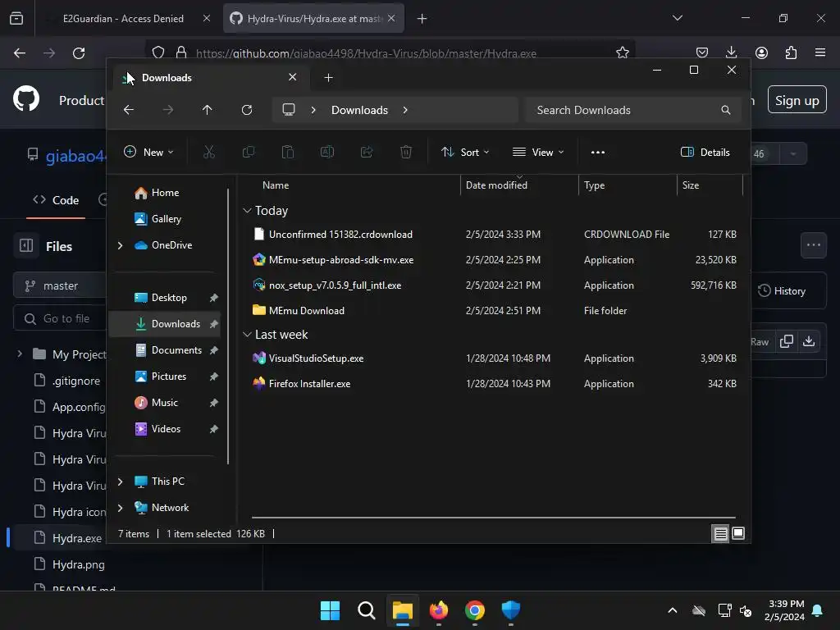Sort by the Name column header
840x630 pixels.
pyautogui.click(x=276, y=185)
